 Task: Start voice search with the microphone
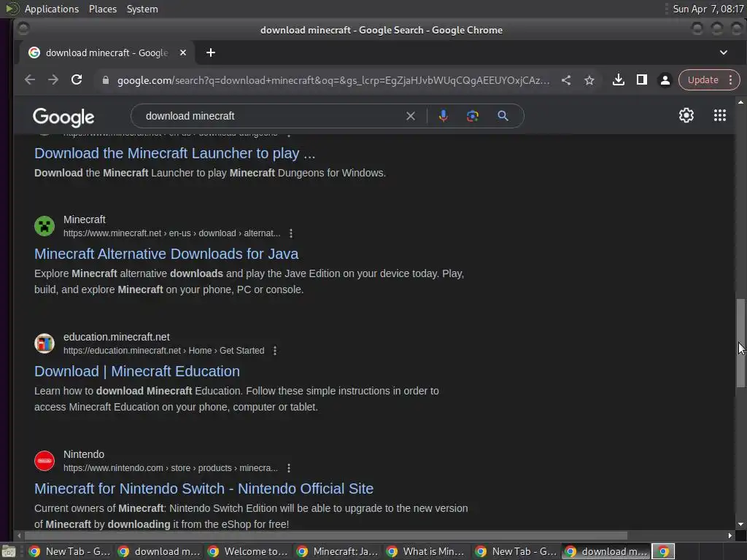443,116
